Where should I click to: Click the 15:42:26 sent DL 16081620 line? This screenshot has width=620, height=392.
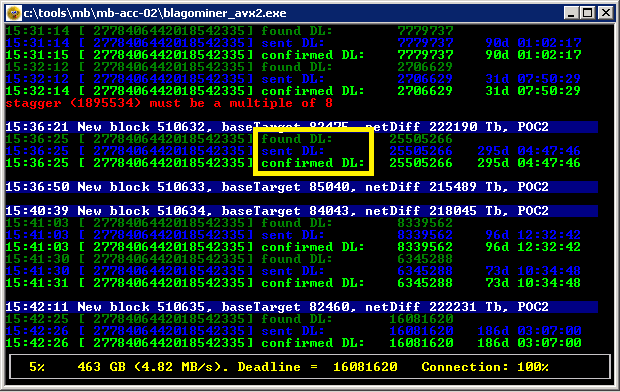click(x=293, y=331)
